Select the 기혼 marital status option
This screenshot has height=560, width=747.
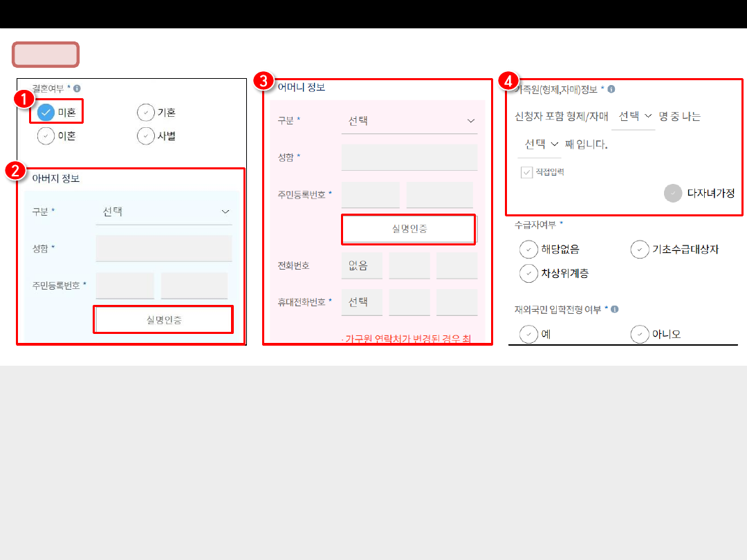[x=145, y=112]
